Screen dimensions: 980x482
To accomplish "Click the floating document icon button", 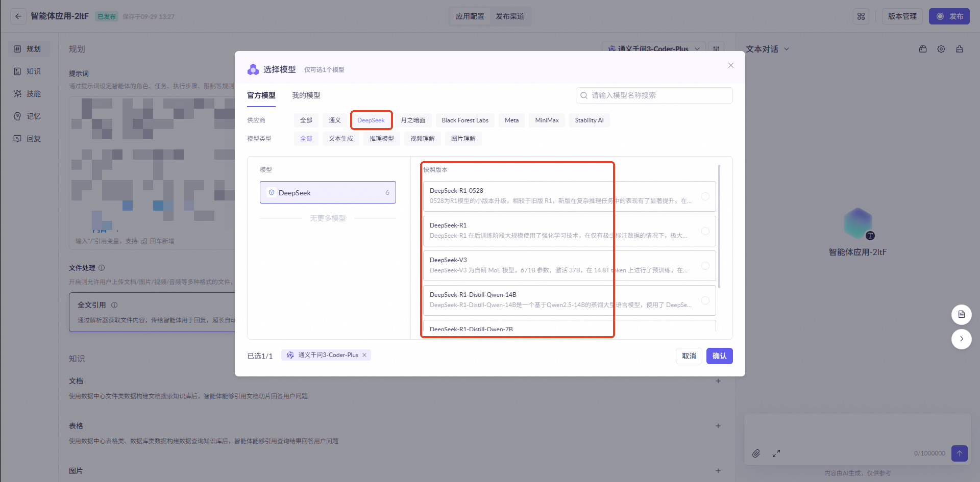I will (x=962, y=314).
